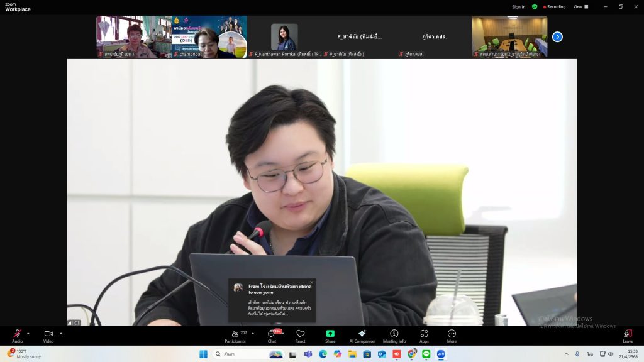The width and height of the screenshot is (644, 362).
Task: Click the Sign in link in title bar
Action: tap(518, 6)
